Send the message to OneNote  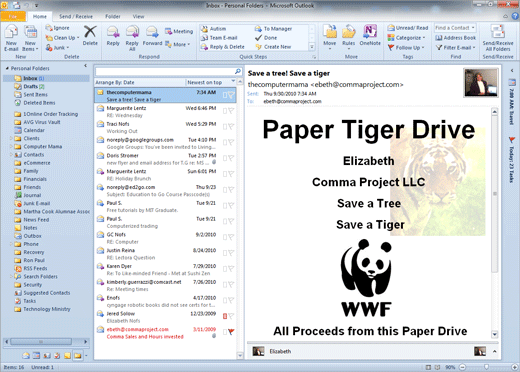[x=370, y=35]
